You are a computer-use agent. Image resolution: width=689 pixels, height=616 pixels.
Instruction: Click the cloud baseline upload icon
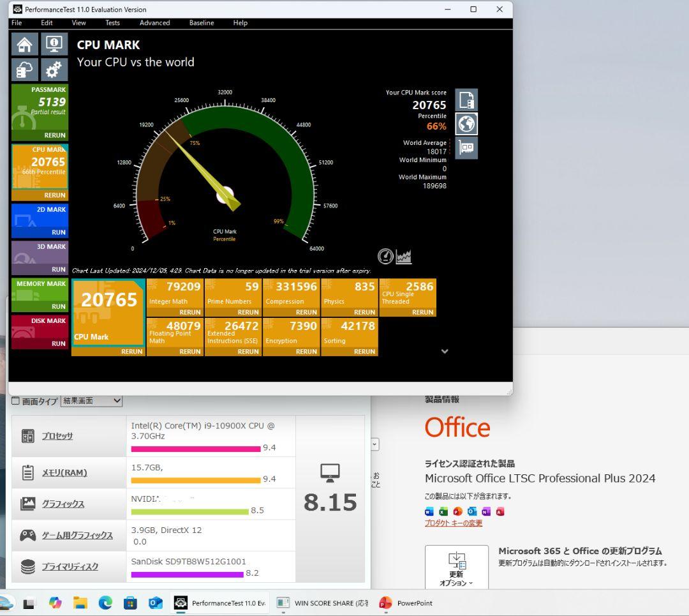(x=25, y=70)
